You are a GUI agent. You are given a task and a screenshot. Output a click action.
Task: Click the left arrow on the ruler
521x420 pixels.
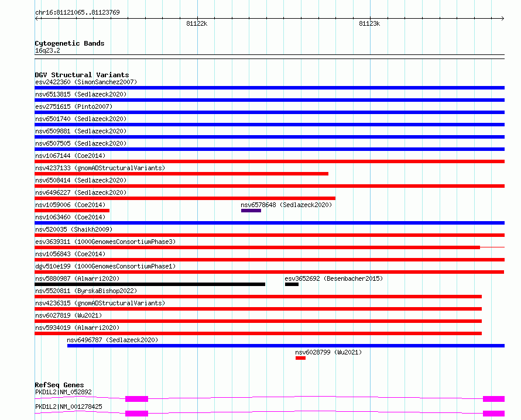coord(37,18)
